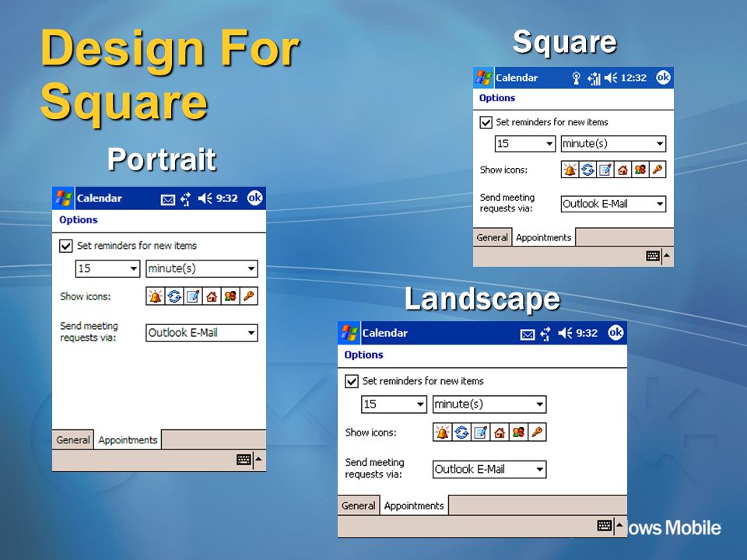Open the minute(s) dropdown in Portrait view

tap(202, 268)
